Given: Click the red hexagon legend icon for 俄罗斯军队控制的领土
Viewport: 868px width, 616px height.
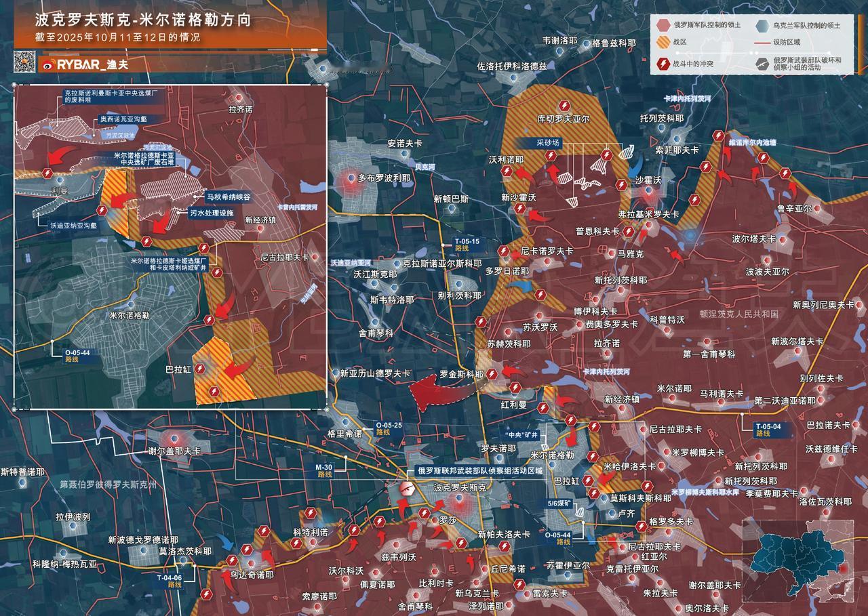Looking at the screenshot, I should coord(663,25).
